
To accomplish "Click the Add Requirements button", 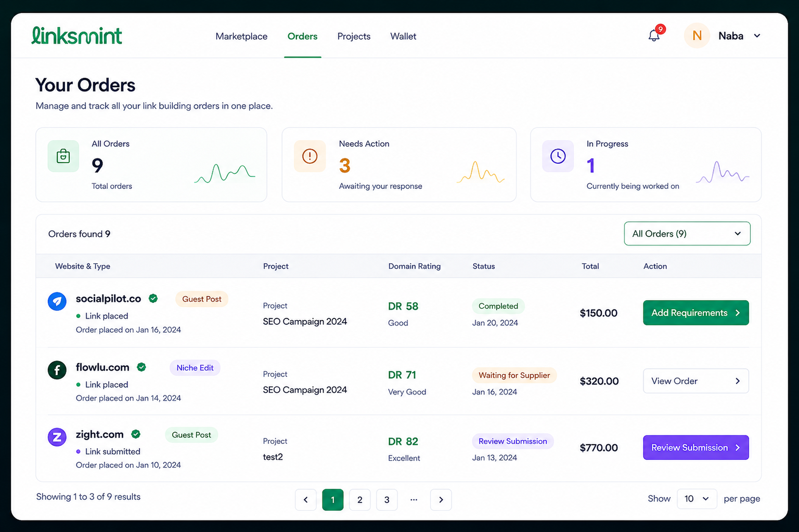I will click(x=696, y=312).
